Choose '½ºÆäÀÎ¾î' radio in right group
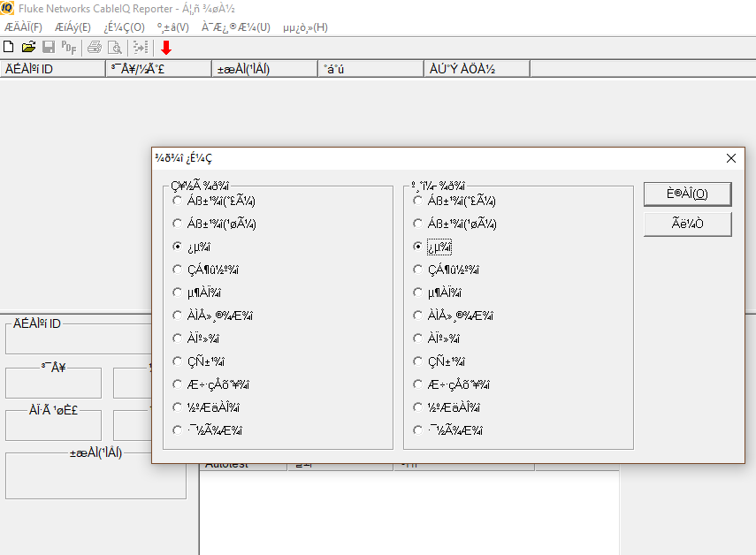 pos(447,407)
